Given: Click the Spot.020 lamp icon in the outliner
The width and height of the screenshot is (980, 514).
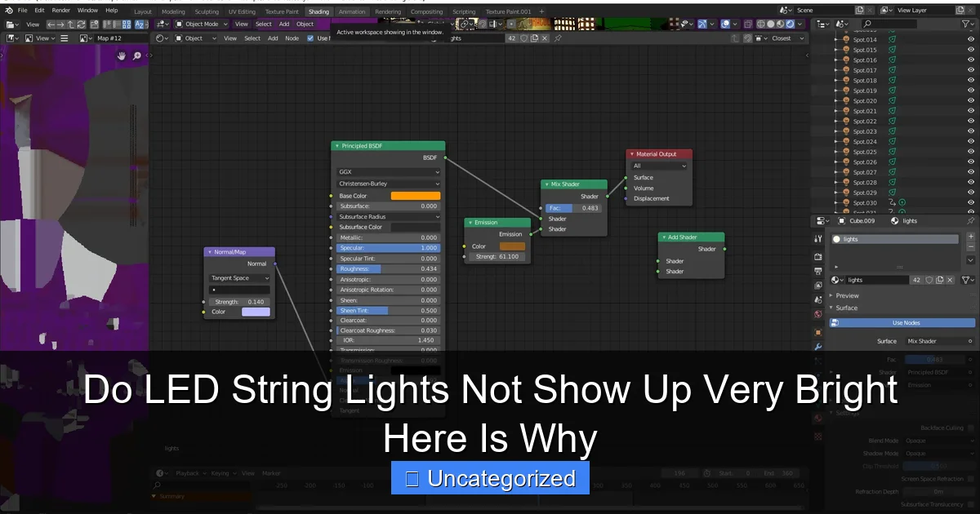Looking at the screenshot, I should [x=847, y=101].
